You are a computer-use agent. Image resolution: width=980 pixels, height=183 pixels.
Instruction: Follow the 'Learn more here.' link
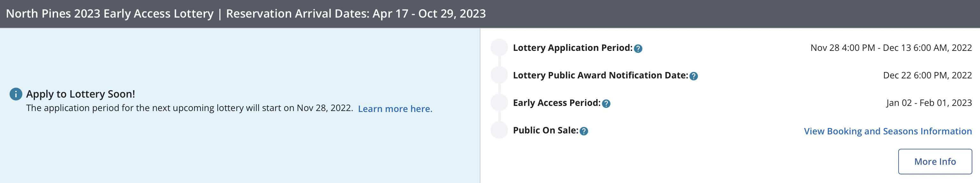(395, 109)
